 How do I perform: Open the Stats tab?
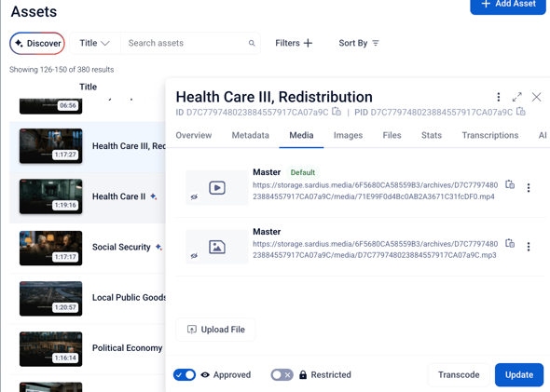point(432,135)
